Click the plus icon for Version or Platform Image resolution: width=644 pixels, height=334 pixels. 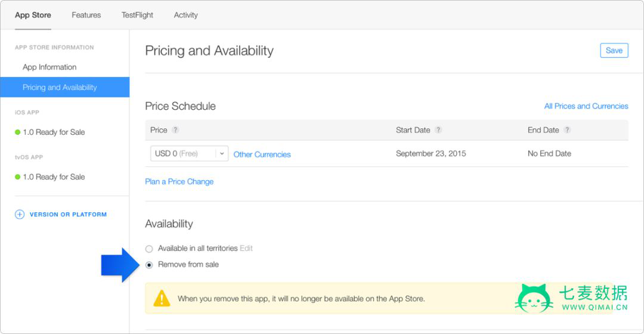click(x=20, y=215)
